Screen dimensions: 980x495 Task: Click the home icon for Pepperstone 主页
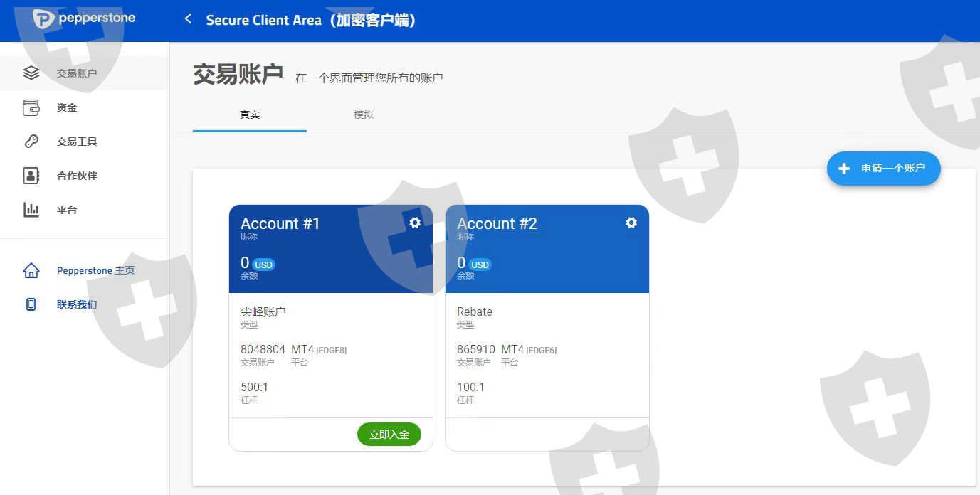click(31, 270)
